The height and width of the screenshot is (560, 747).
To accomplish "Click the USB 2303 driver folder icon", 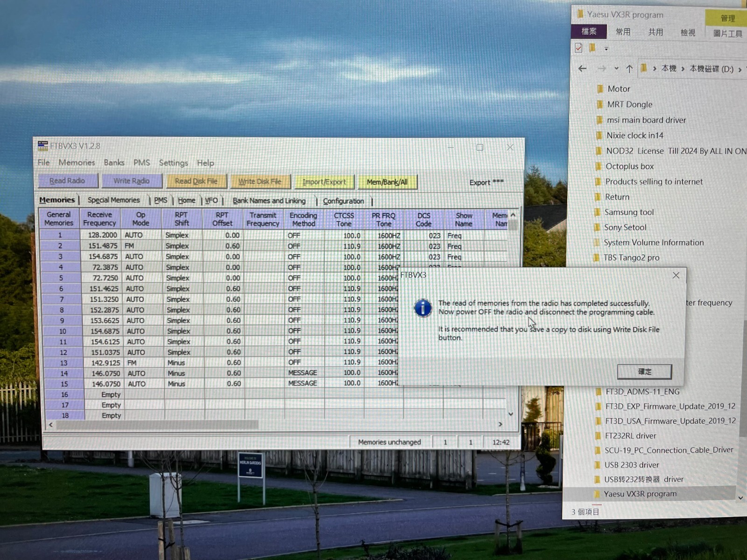I will click(x=597, y=465).
